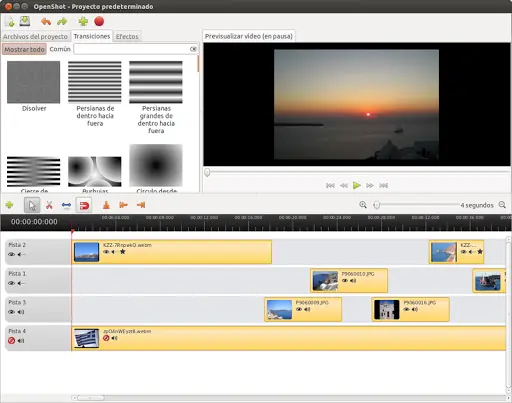Click the jump to next marker icon
Image resolution: width=512 pixels, height=403 pixels.
click(x=141, y=205)
